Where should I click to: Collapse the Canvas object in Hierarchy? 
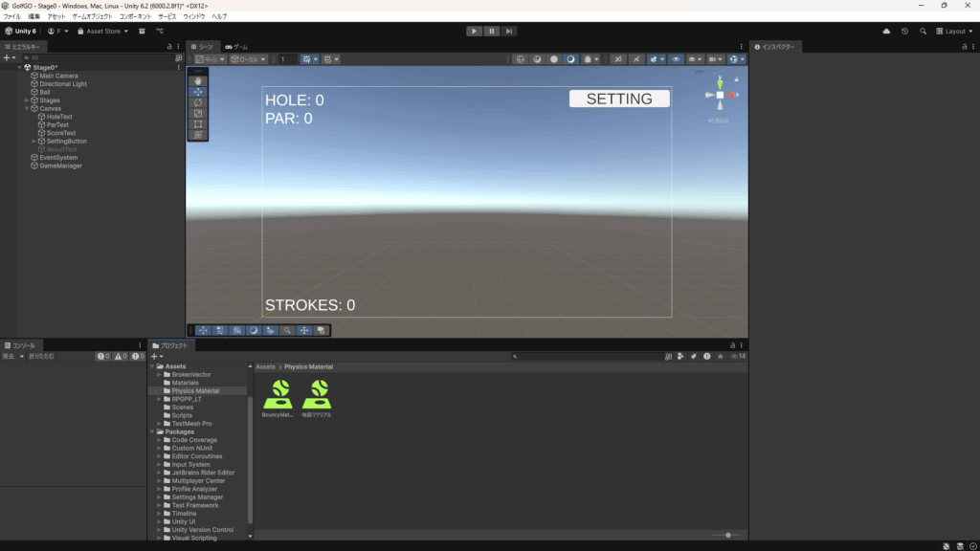pos(27,108)
